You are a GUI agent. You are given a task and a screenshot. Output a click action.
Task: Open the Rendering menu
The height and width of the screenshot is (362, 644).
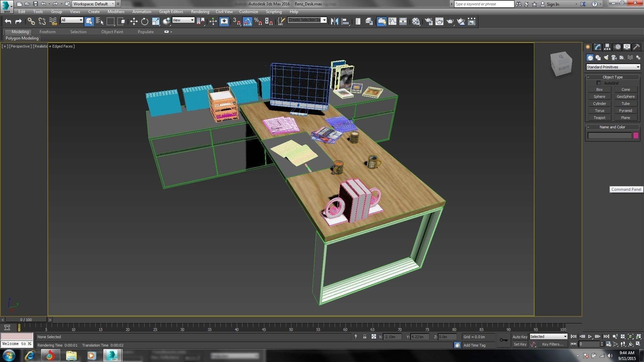click(200, 11)
